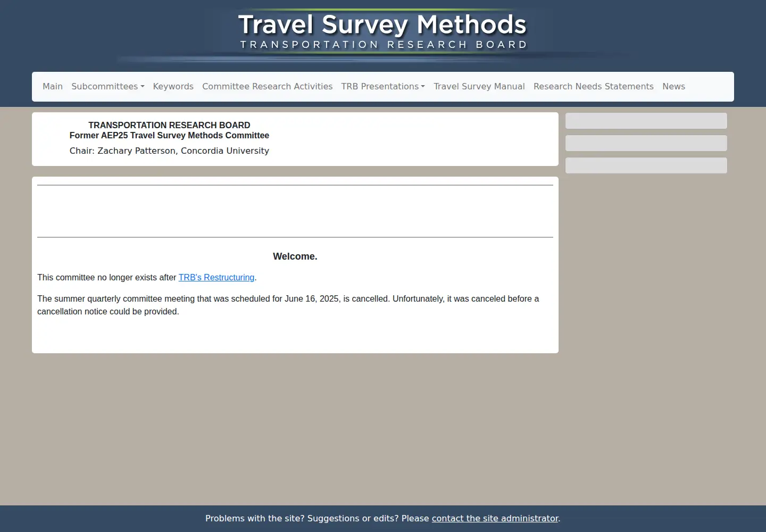Screen dimensions: 766x532
Task: Expand the Subcommittees dropdown menu
Action: [x=108, y=86]
